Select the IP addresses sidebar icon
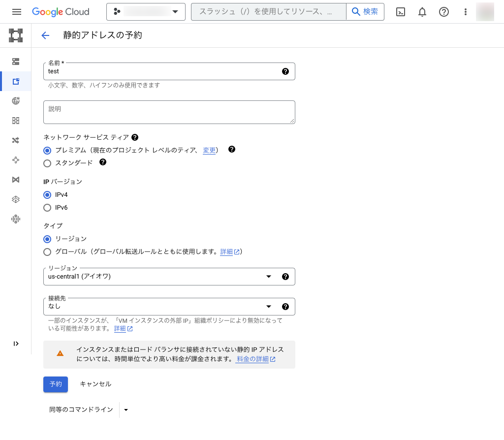The height and width of the screenshot is (440, 504). point(15,81)
